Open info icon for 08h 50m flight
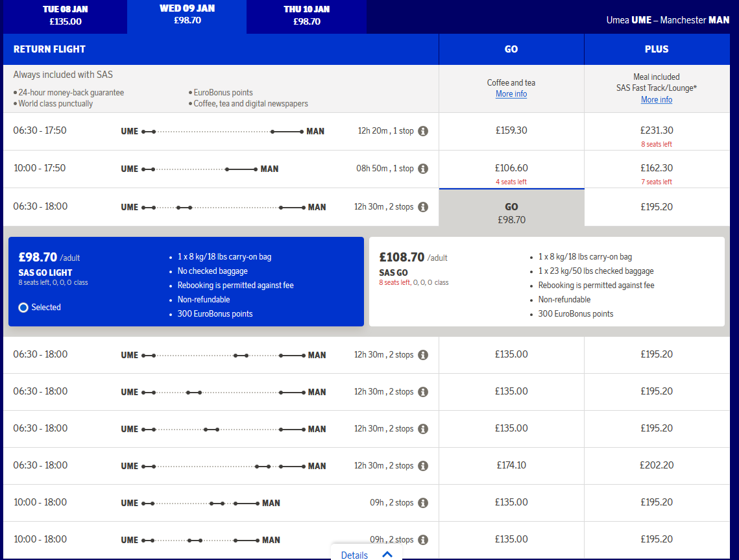739x560 pixels. (x=423, y=169)
